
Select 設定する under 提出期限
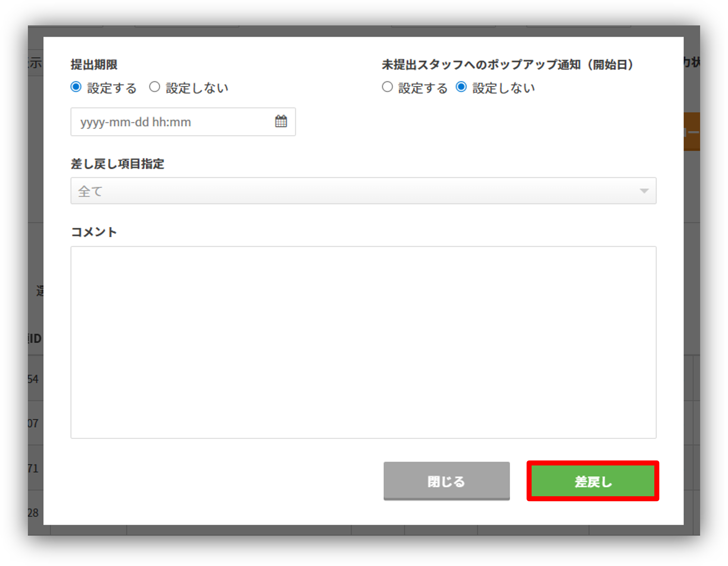76,87
